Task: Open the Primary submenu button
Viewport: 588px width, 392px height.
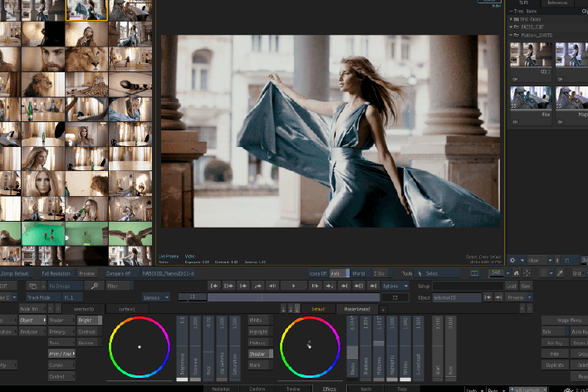Action: [x=61, y=331]
